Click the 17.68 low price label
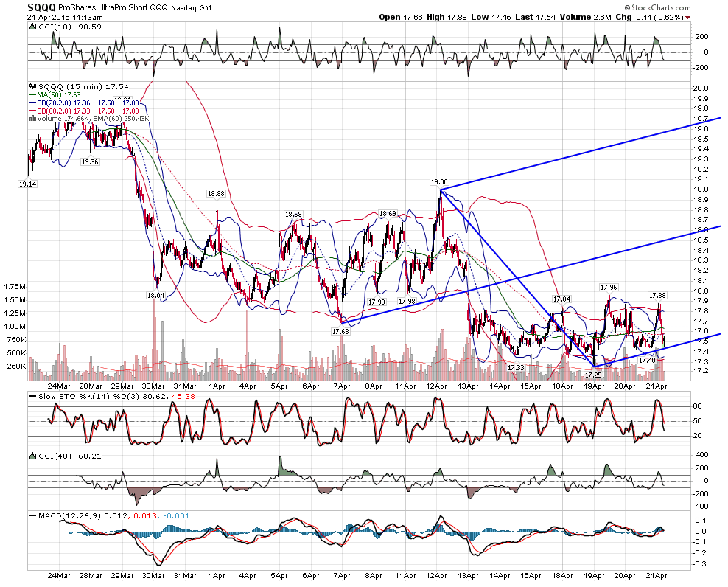The width and height of the screenshot is (728, 587). pos(340,331)
